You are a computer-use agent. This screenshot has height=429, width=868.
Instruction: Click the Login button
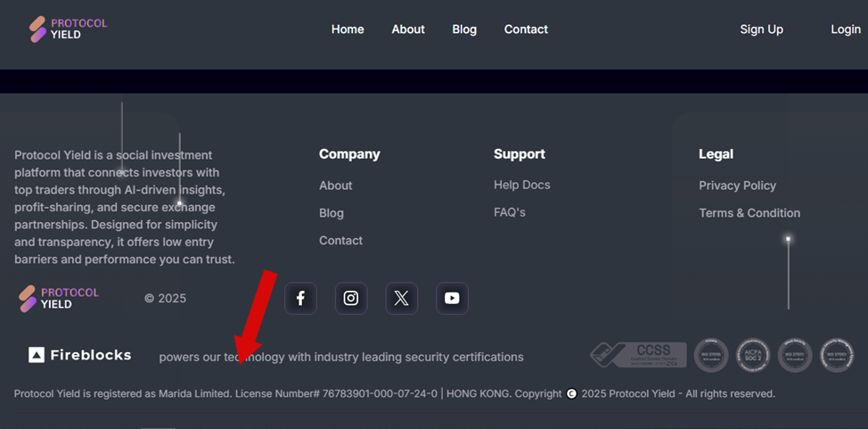pyautogui.click(x=845, y=29)
